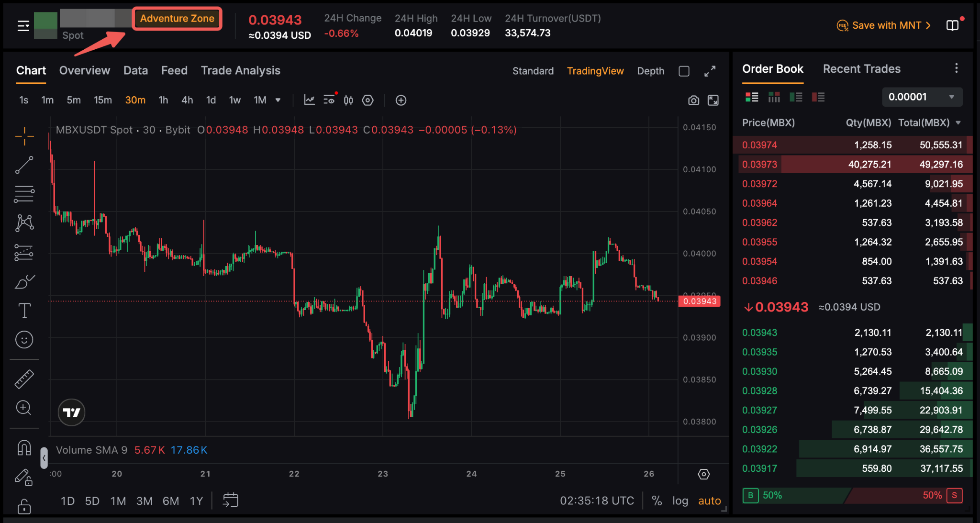The image size is (980, 523).
Task: Click the buy/sell 50% ratio bar
Action: 852,495
